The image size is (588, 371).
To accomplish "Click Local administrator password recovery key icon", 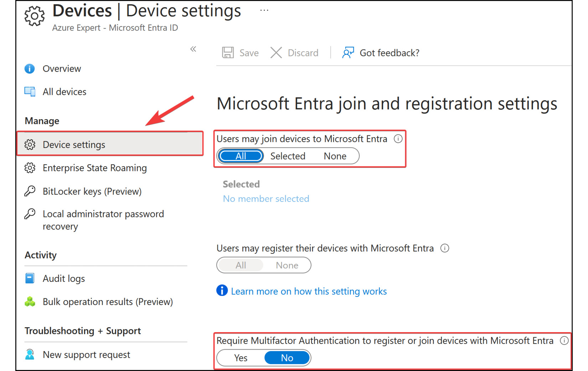I will tap(30, 214).
